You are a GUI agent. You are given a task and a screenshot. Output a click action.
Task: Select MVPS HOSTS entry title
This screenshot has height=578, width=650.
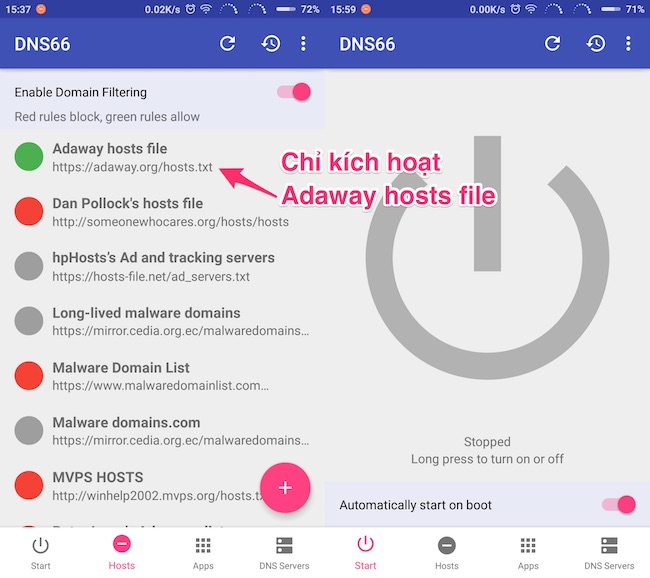(98, 477)
